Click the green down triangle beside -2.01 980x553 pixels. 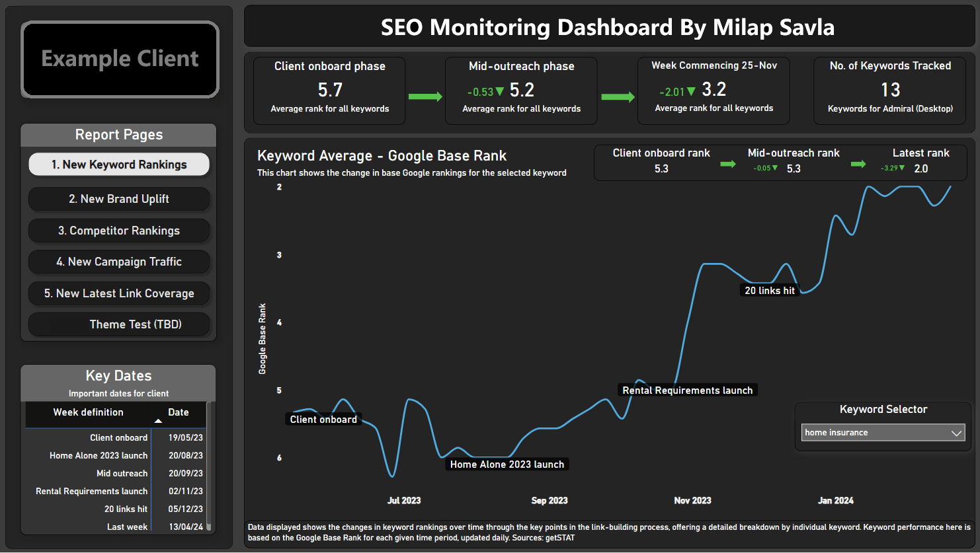(x=691, y=91)
